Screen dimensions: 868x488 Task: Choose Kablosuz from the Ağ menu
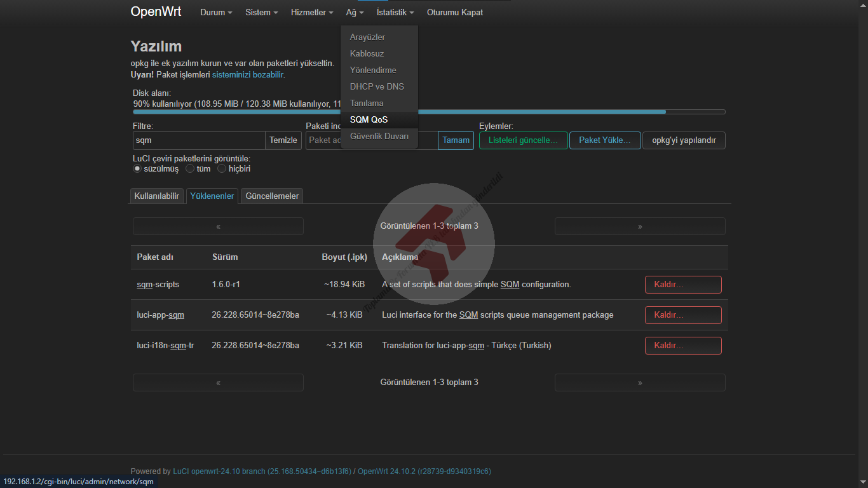tap(379, 53)
